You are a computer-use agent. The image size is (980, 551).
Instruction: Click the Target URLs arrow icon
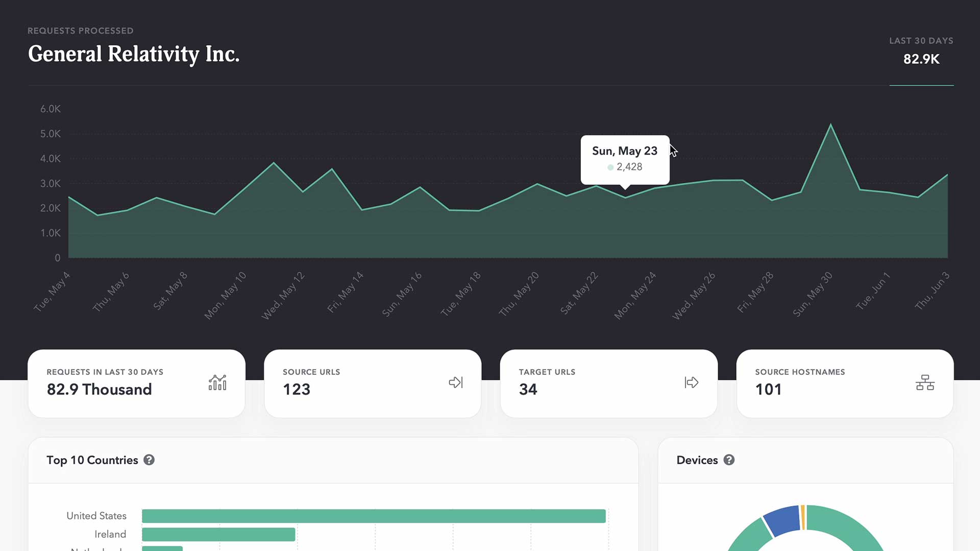click(x=692, y=382)
